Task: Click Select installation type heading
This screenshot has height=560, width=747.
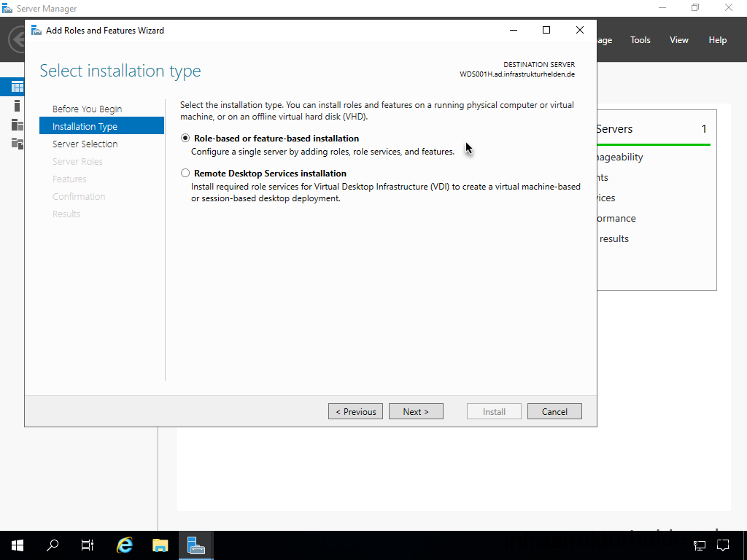Action: point(120,71)
